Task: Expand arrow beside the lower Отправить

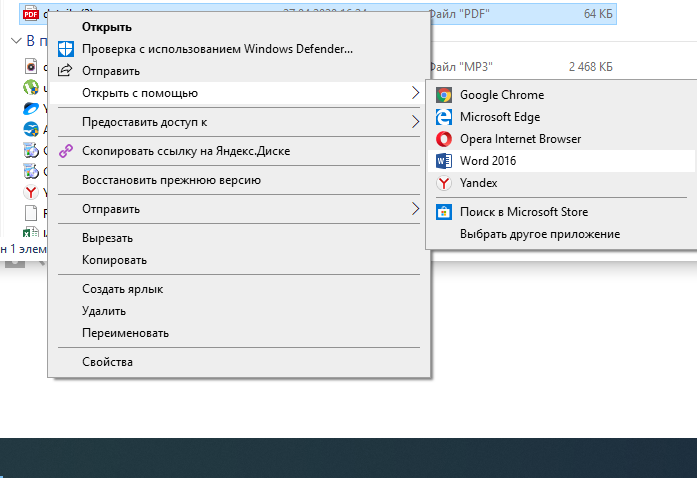Action: (x=415, y=209)
